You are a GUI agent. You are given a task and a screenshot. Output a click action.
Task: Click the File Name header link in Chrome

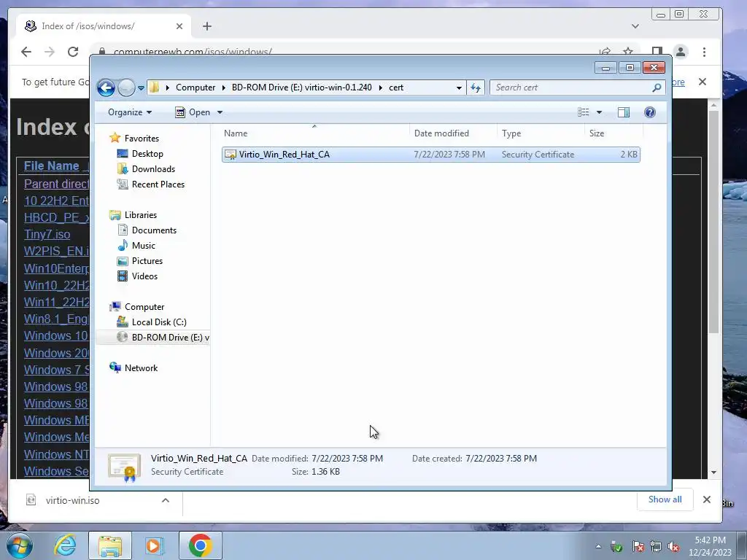[x=52, y=166]
